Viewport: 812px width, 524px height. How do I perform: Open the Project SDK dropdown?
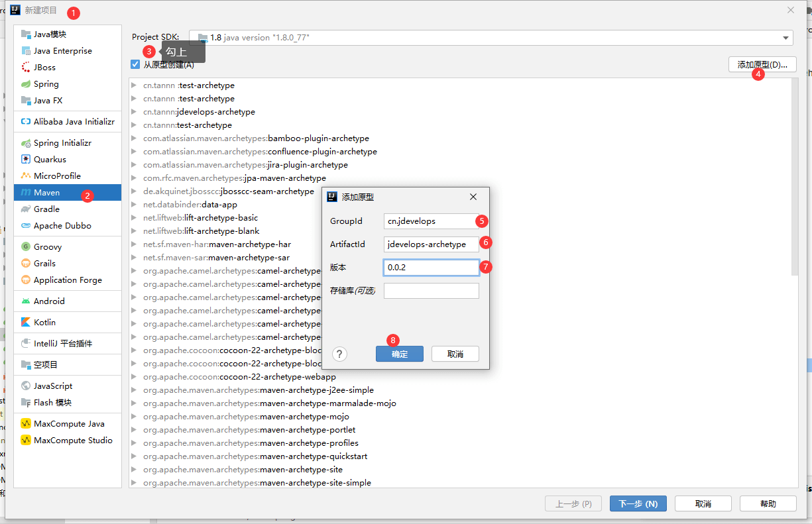[x=491, y=38]
